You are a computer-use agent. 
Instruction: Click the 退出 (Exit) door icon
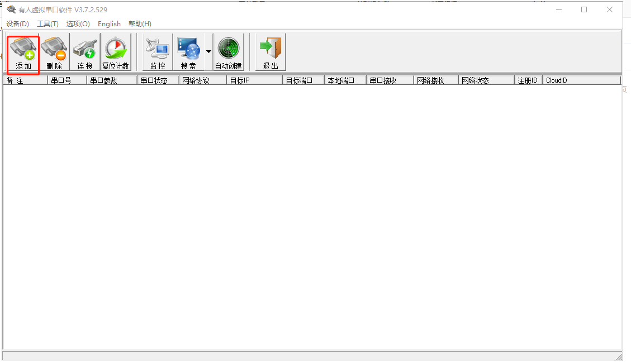pyautogui.click(x=271, y=52)
